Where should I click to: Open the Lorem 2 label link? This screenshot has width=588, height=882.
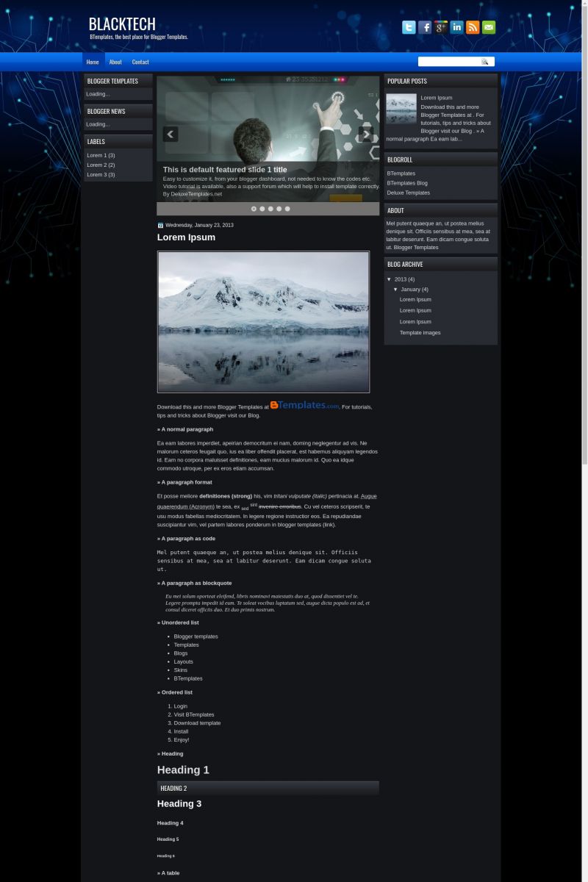(101, 165)
